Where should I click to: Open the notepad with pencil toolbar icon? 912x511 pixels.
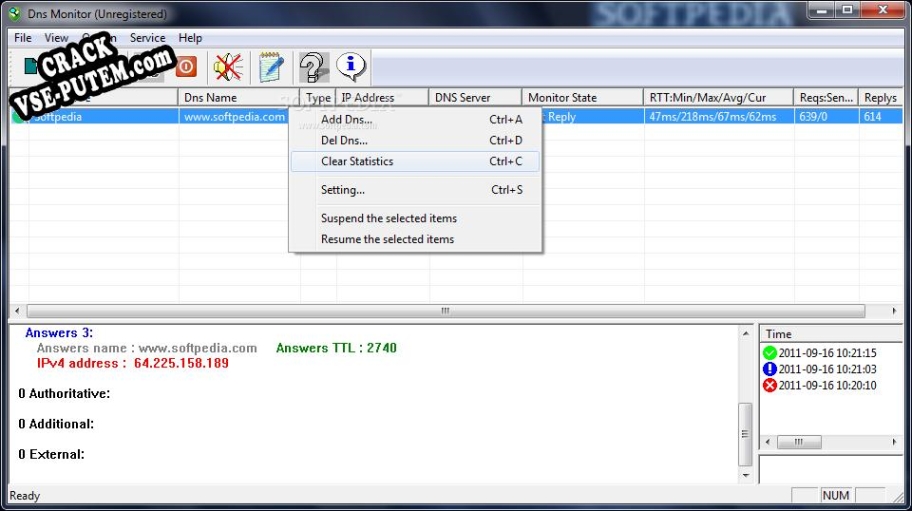(x=270, y=67)
